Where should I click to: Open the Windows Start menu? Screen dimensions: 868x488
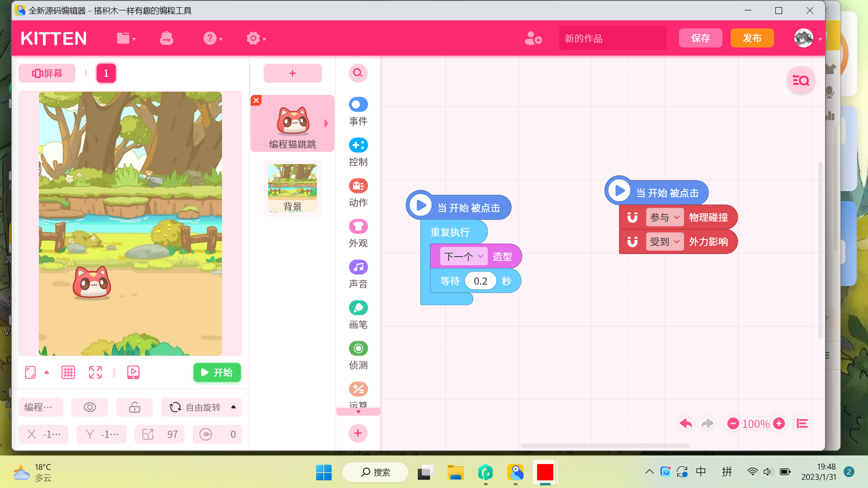[324, 472]
